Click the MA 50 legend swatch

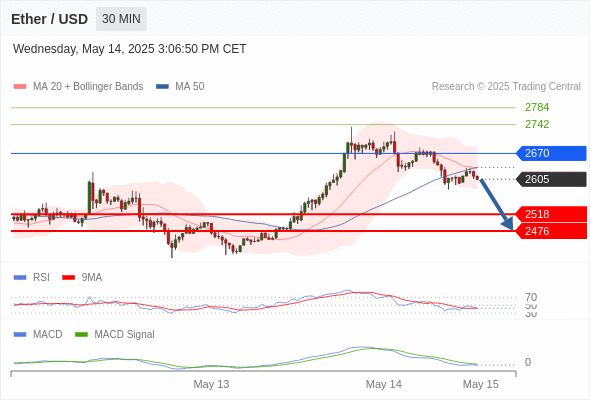(x=162, y=87)
